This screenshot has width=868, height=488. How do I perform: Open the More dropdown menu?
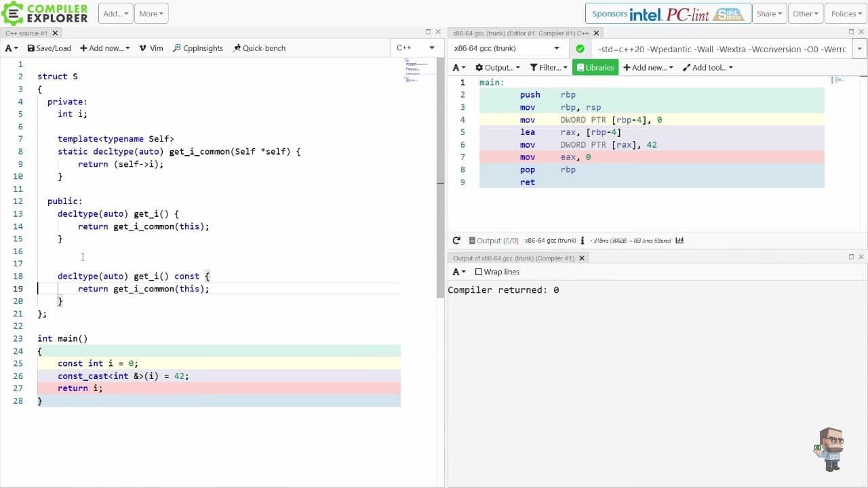(152, 14)
